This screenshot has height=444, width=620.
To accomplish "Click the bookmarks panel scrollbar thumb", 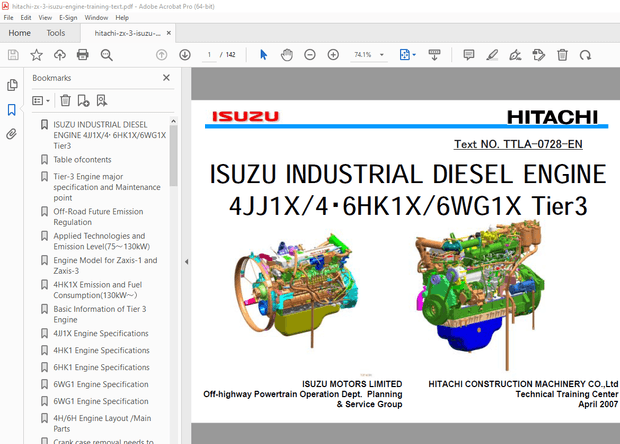I will (x=173, y=155).
